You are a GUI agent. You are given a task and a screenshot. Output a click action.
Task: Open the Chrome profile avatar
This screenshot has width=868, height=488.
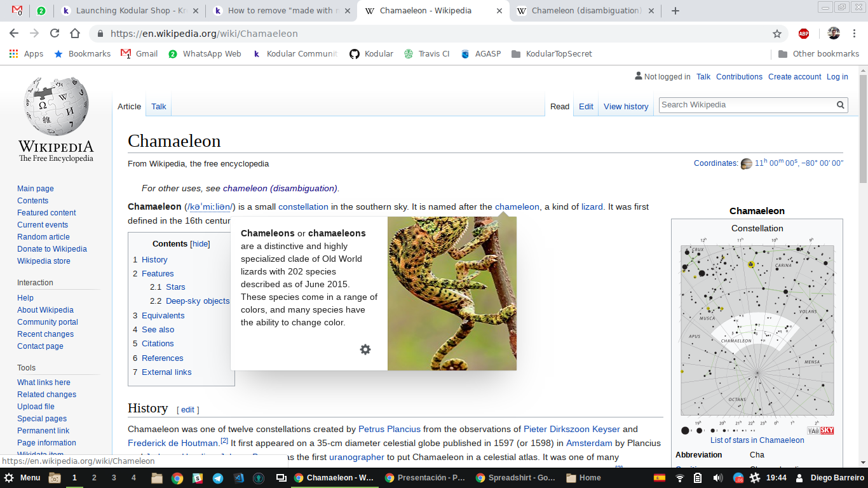[x=834, y=34]
